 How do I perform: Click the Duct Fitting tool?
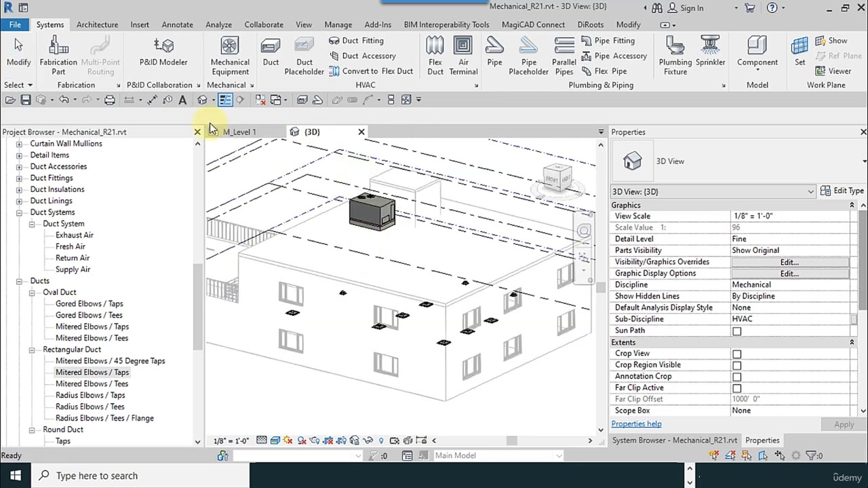tap(356, 41)
